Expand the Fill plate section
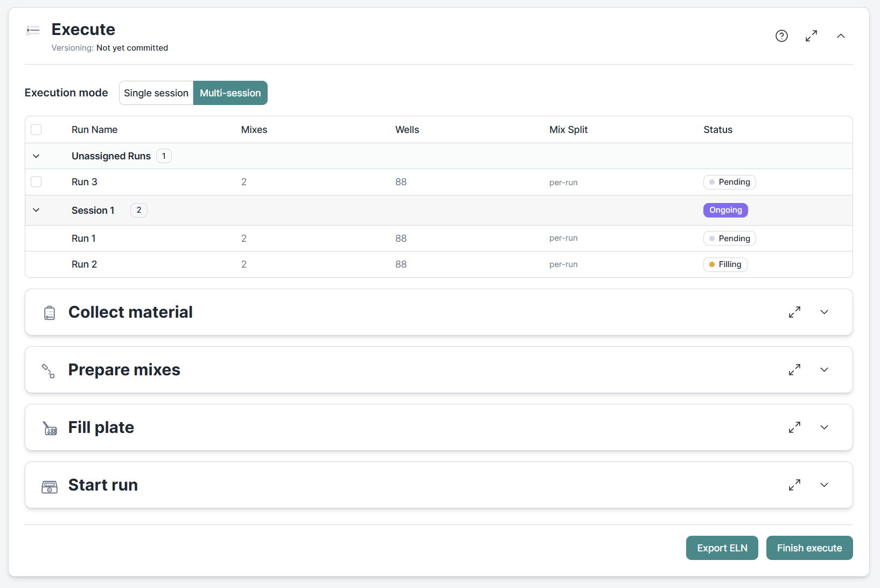The height and width of the screenshot is (588, 880). pyautogui.click(x=824, y=427)
